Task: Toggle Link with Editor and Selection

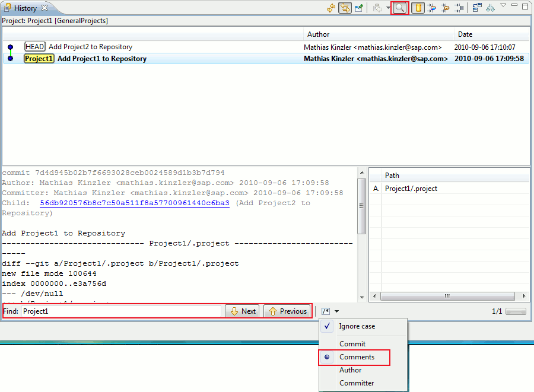Action: 345,8
